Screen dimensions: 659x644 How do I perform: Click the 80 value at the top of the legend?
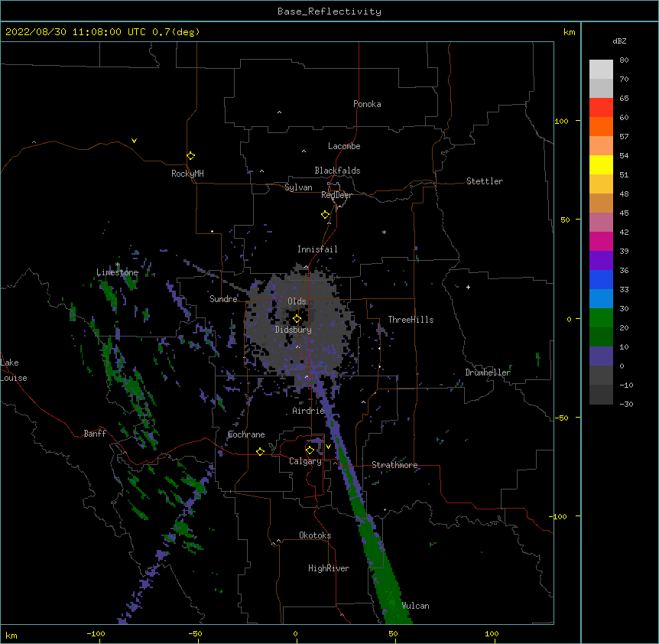pyautogui.click(x=624, y=60)
